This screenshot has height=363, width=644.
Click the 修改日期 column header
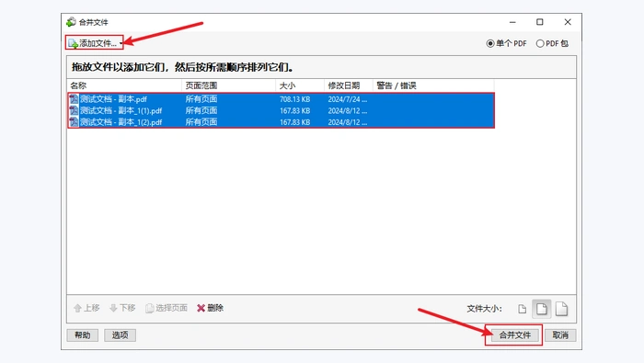tap(349, 85)
